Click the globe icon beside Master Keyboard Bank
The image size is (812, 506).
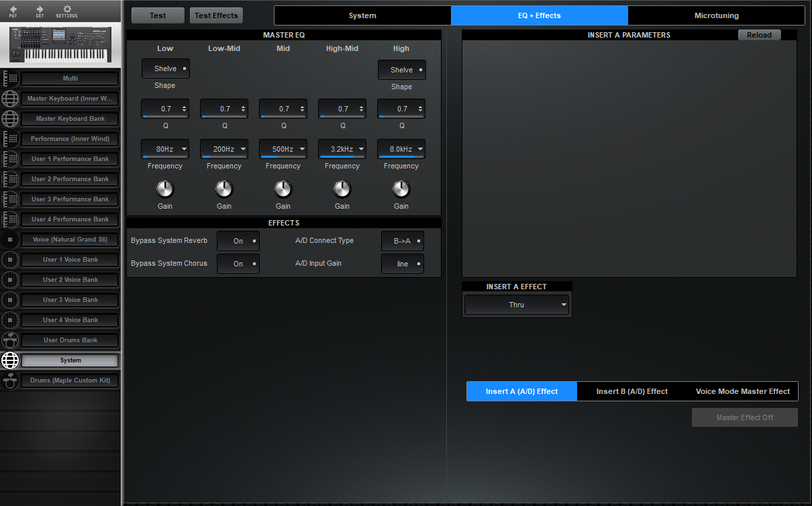[x=10, y=119]
